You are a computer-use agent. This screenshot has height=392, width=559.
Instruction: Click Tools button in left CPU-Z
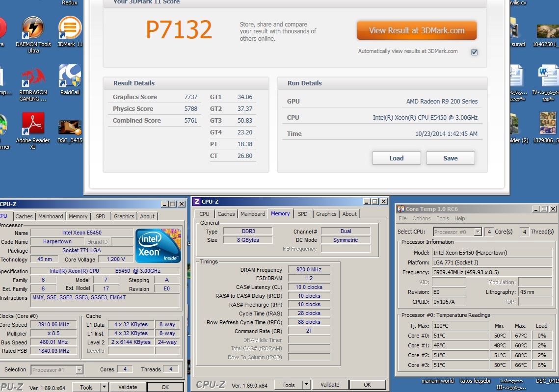point(86,387)
